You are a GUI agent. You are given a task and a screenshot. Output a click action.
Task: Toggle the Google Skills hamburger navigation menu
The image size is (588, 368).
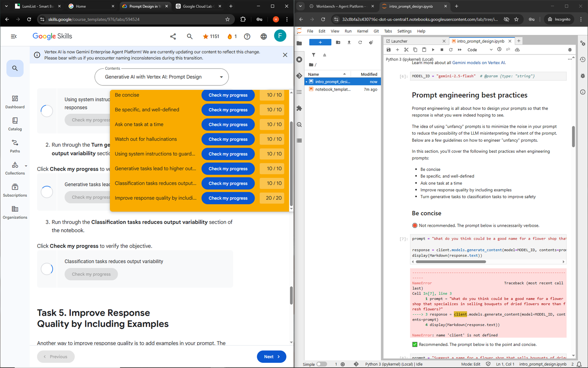[14, 36]
